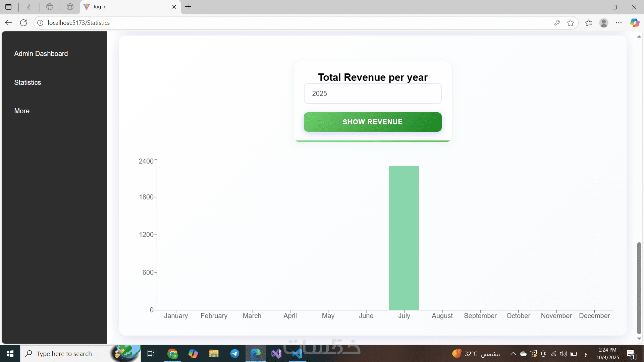Open the Copilot sidebar icon
This screenshot has height=362, width=644.
point(634,23)
